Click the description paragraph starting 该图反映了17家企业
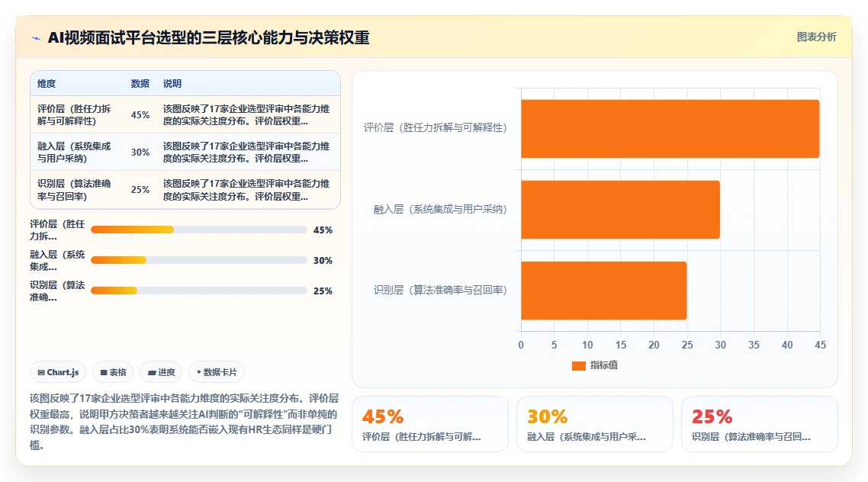Screen dimensions: 868x482 [x=184, y=422]
